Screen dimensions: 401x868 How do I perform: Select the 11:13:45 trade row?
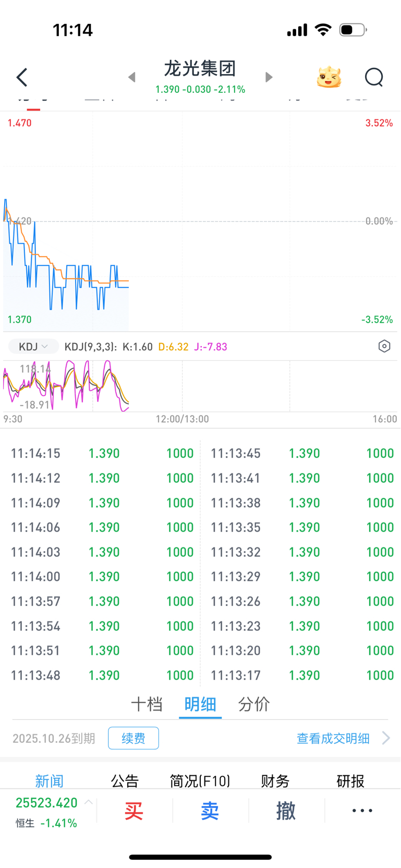tap(302, 454)
